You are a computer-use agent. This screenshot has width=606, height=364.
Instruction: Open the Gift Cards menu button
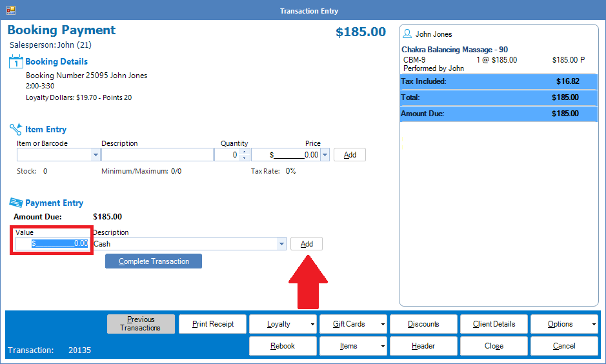(353, 324)
